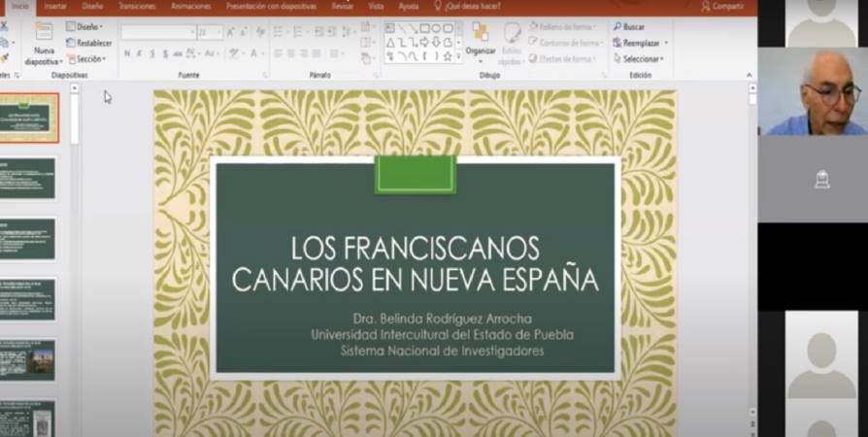The height and width of the screenshot is (437, 868).
Task: Apply a bulleted list
Action: pos(279,32)
